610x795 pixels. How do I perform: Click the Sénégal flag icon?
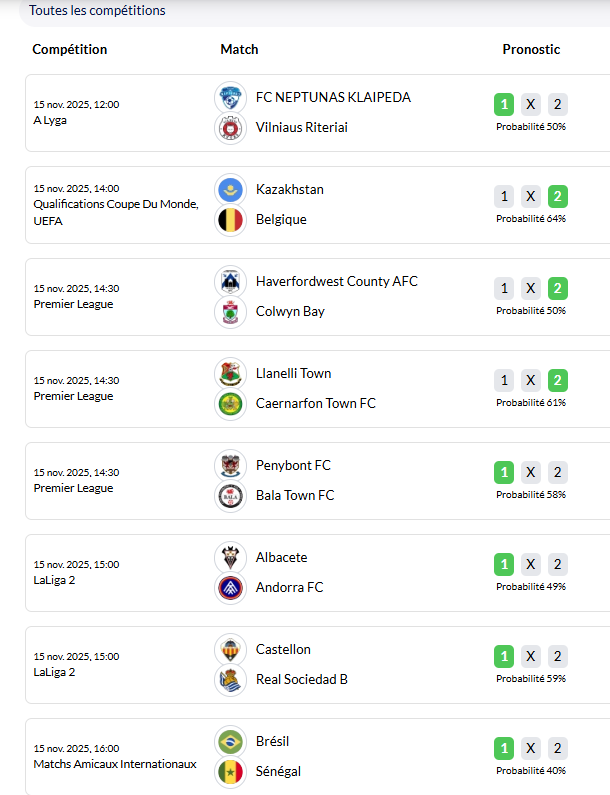(230, 772)
